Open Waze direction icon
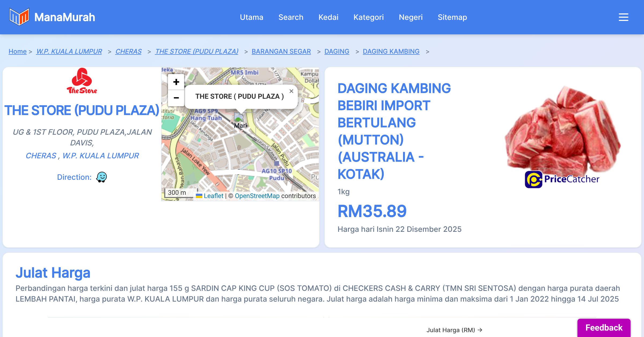This screenshot has width=644, height=337. 101,177
